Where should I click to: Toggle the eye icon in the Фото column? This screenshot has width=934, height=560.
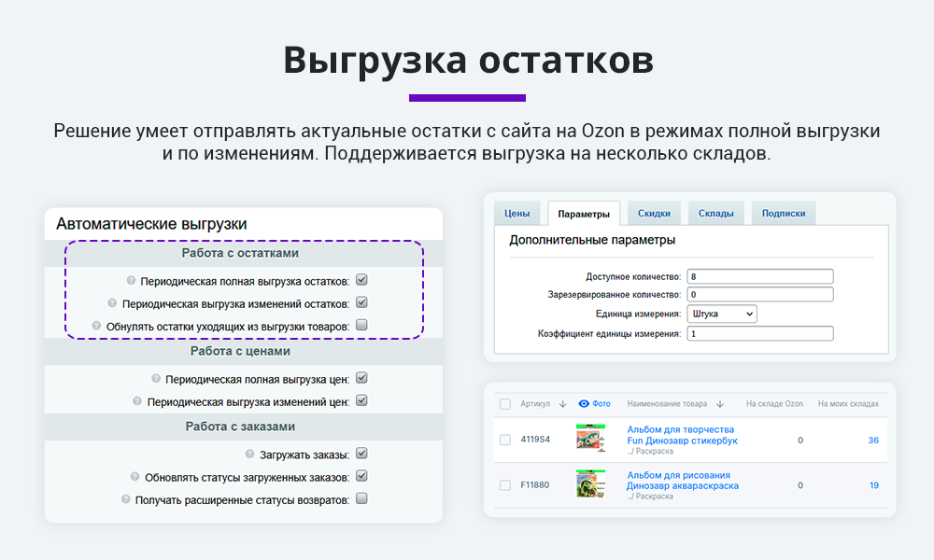[583, 403]
